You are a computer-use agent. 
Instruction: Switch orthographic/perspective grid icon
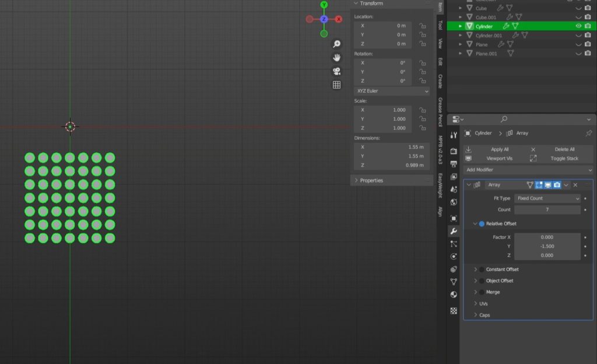(x=336, y=85)
